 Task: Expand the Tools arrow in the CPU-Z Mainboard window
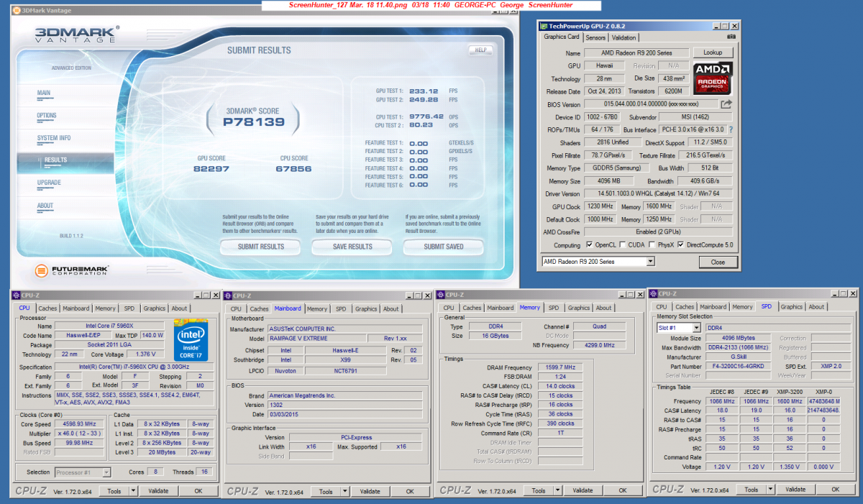click(x=345, y=492)
